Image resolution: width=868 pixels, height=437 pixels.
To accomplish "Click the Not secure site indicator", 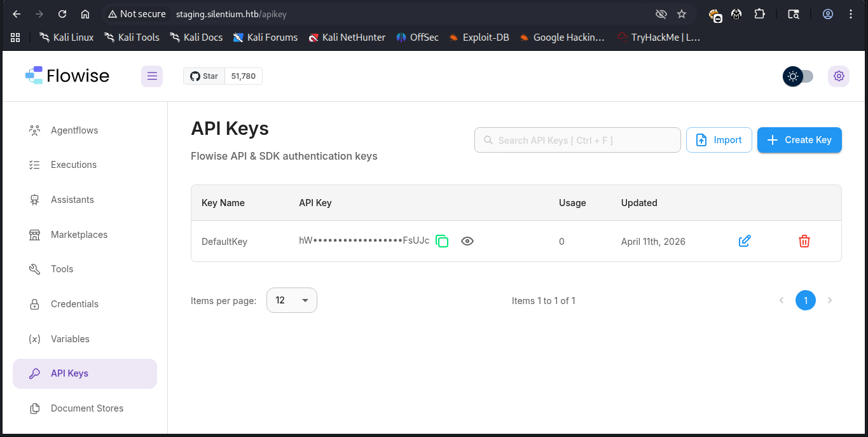I will [x=137, y=14].
